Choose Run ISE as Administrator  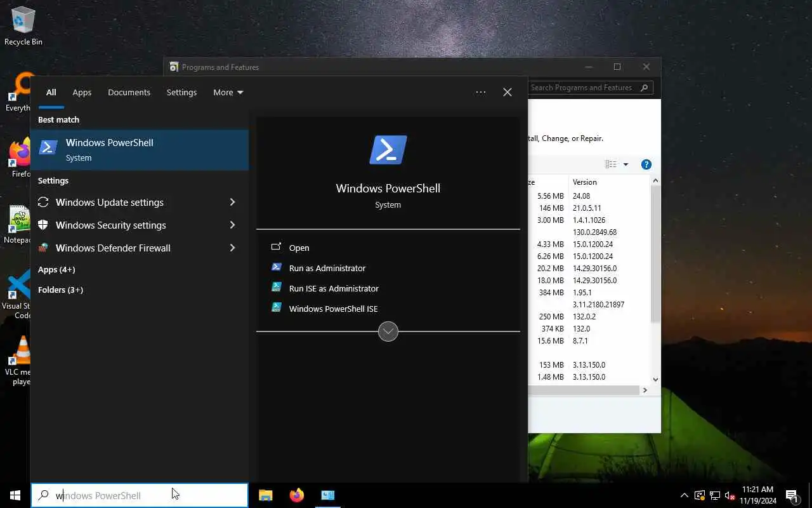pos(334,288)
